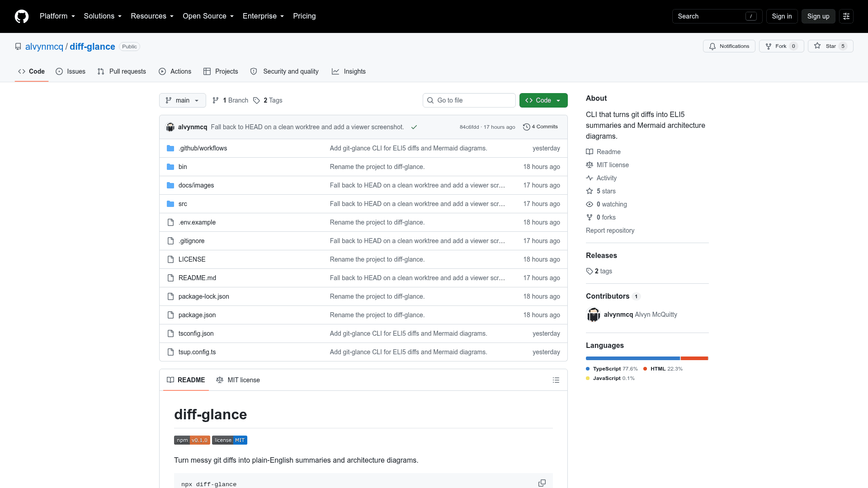Expand the Resources menu
868x488 pixels.
(152, 16)
